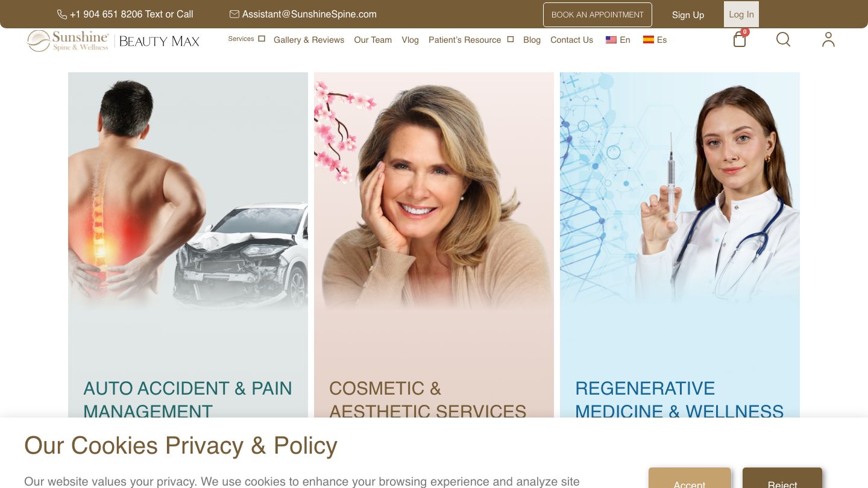Open the user account profile icon
This screenshot has height=488, width=868.
coord(828,39)
